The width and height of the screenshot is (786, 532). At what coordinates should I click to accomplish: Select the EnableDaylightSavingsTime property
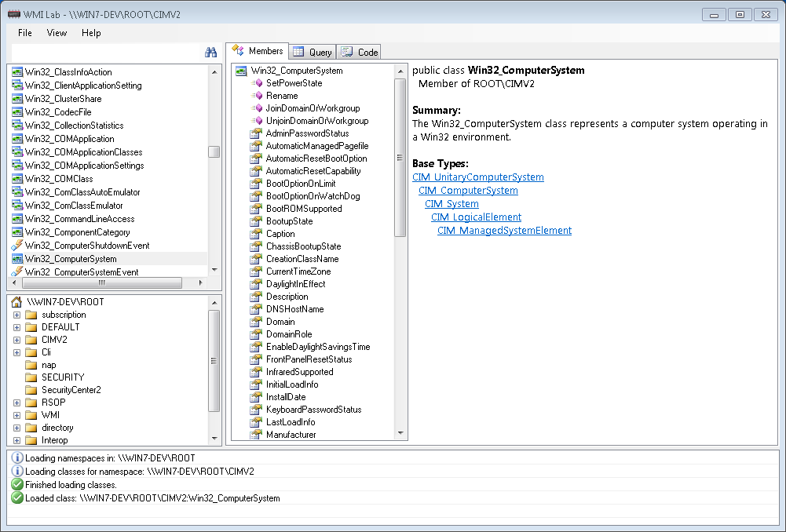tap(318, 347)
